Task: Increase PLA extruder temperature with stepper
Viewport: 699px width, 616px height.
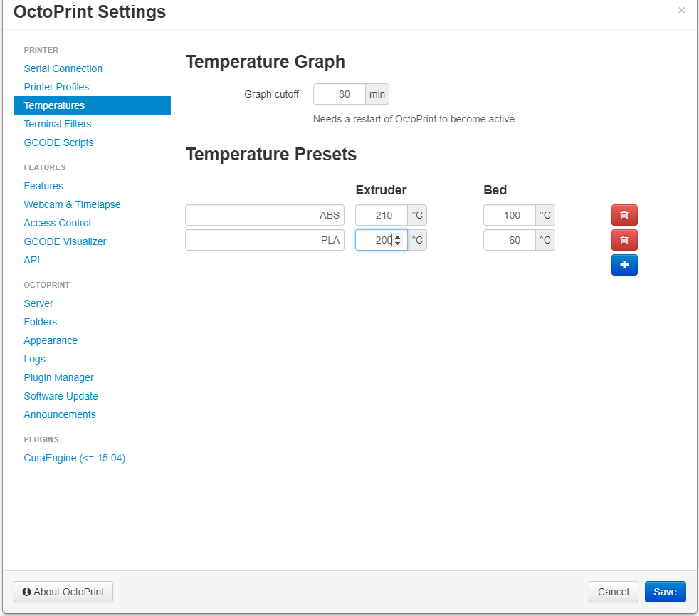Action: 397,236
